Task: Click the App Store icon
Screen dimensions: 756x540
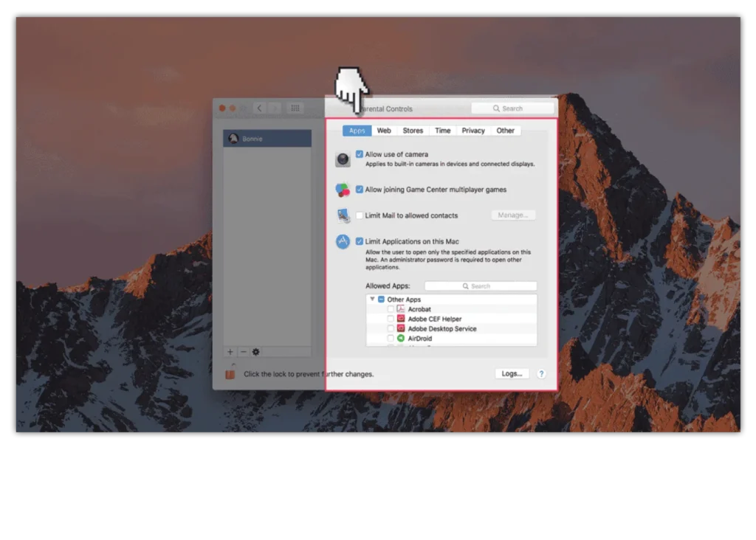Action: click(343, 241)
